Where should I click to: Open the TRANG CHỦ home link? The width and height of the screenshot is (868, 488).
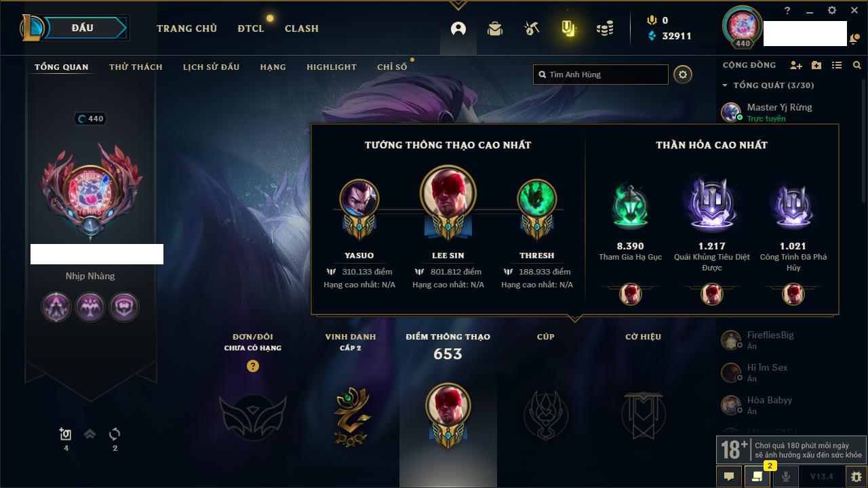(186, 28)
